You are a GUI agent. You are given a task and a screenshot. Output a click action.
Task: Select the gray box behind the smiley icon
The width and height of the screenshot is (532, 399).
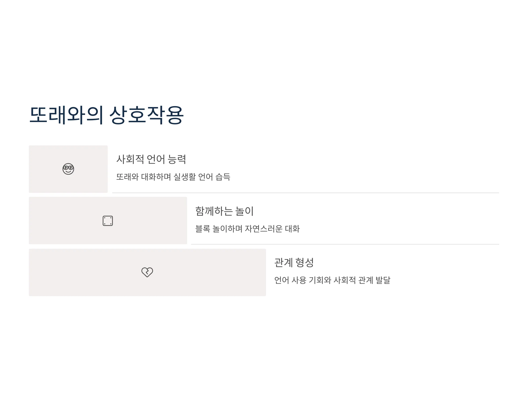click(x=68, y=169)
